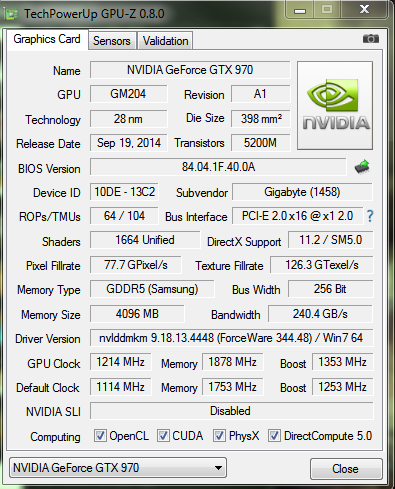This screenshot has height=489, width=395.
Task: Click the window X close button
Action: tap(364, 10)
